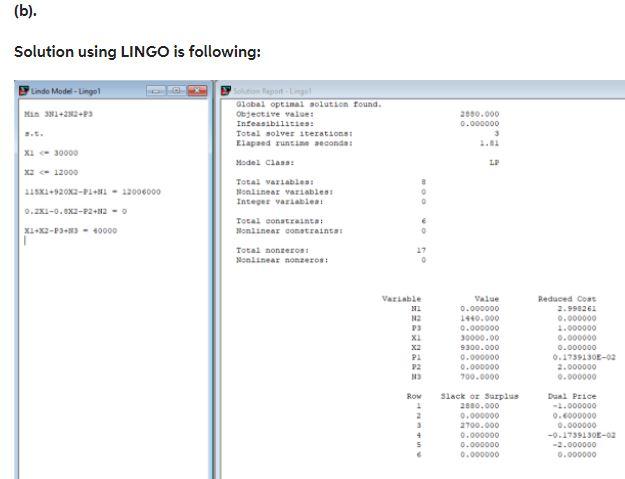Click the 's.t.' line in the model
The height and width of the screenshot is (479, 625).
point(34,133)
